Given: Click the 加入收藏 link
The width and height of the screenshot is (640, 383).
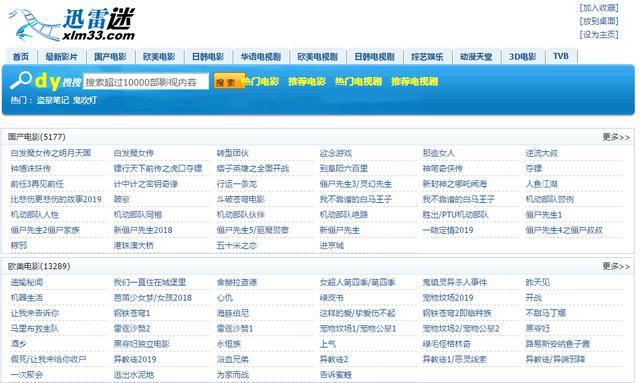Looking at the screenshot, I should 599,8.
